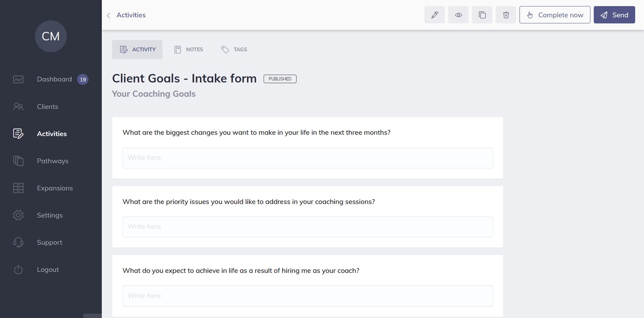This screenshot has height=318, width=644.
Task: Open Pathways in sidebar
Action: click(53, 161)
